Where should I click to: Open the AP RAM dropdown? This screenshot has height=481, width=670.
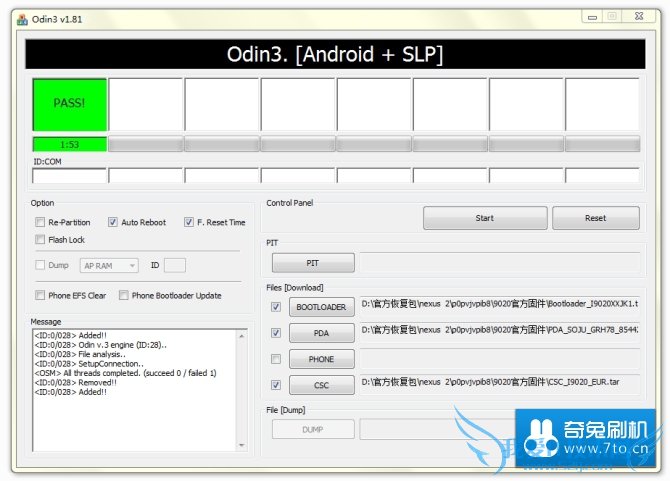pos(109,266)
